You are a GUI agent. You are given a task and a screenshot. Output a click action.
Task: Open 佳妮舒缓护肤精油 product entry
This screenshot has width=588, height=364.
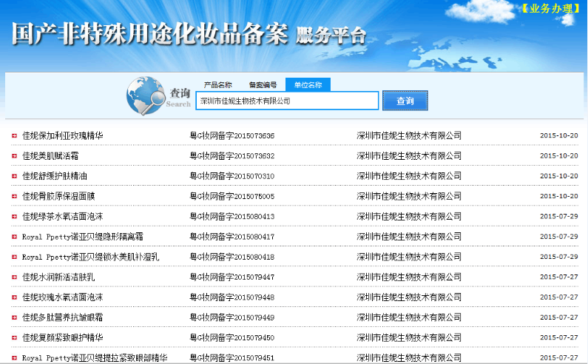[55, 176]
